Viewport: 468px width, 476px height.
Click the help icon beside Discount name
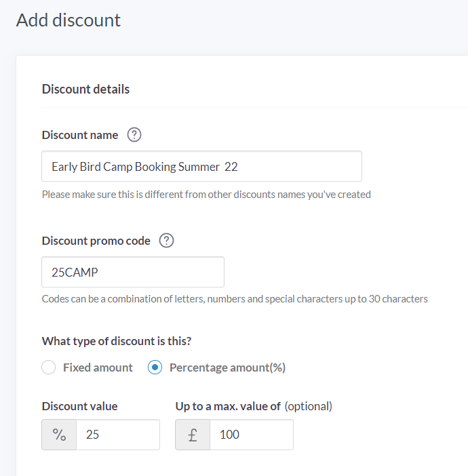coord(134,135)
